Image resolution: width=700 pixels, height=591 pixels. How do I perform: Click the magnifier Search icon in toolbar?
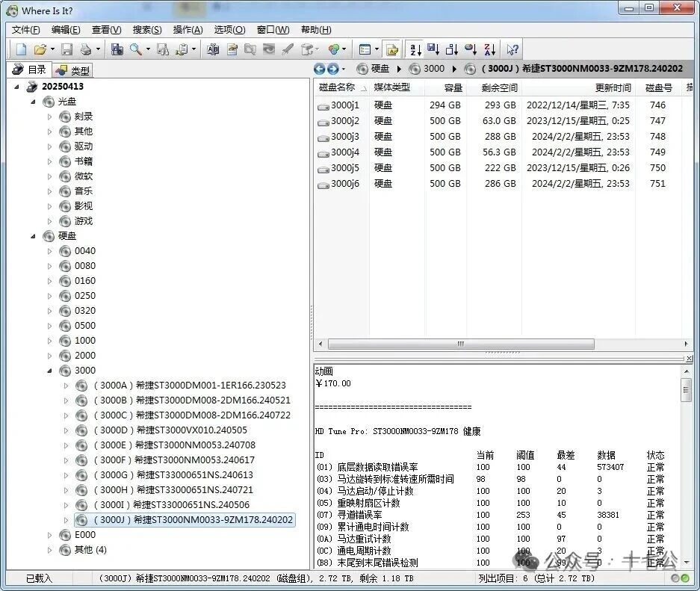136,49
